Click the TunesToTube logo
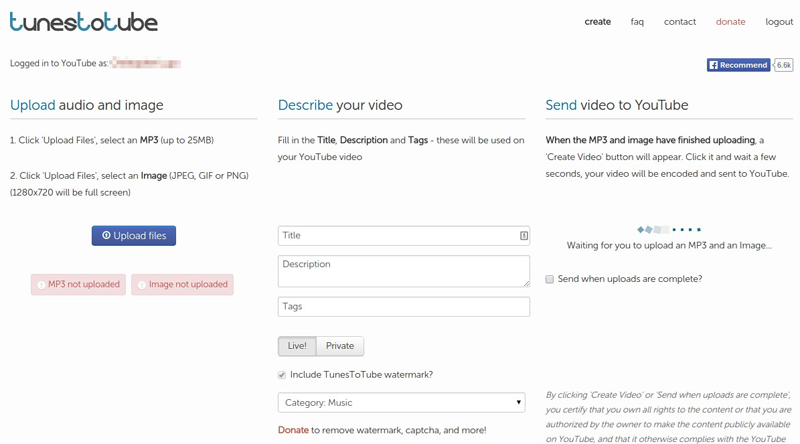This screenshot has width=800, height=444. [x=84, y=22]
